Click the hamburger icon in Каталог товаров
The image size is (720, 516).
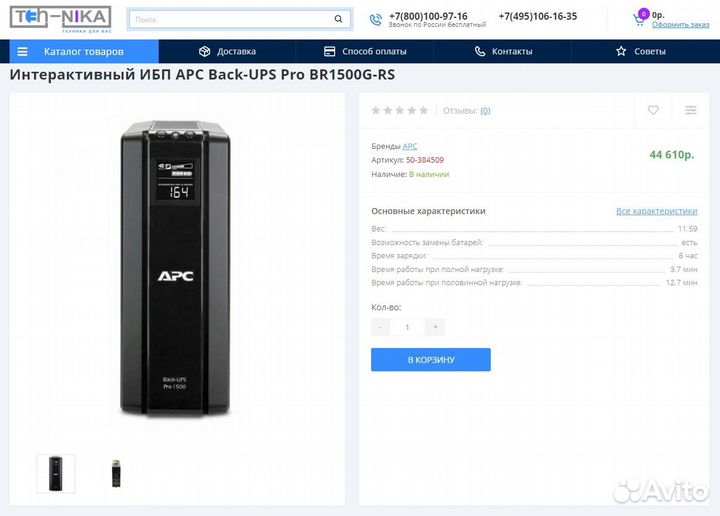click(22, 51)
